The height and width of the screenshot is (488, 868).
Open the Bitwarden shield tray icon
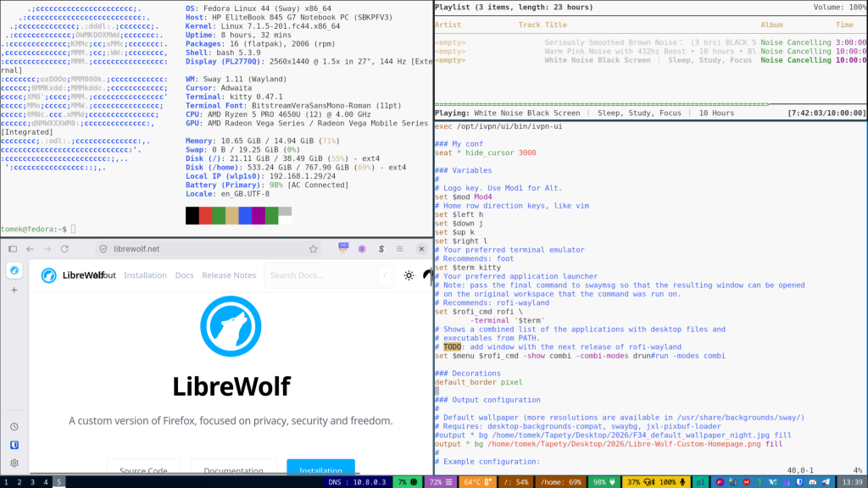click(x=799, y=482)
